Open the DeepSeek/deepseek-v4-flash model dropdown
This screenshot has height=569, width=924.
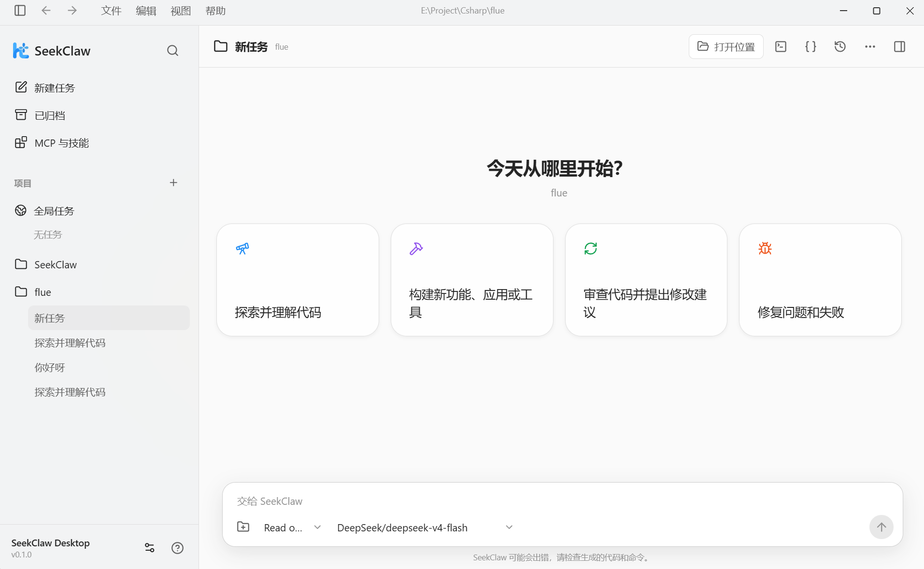pyautogui.click(x=425, y=527)
